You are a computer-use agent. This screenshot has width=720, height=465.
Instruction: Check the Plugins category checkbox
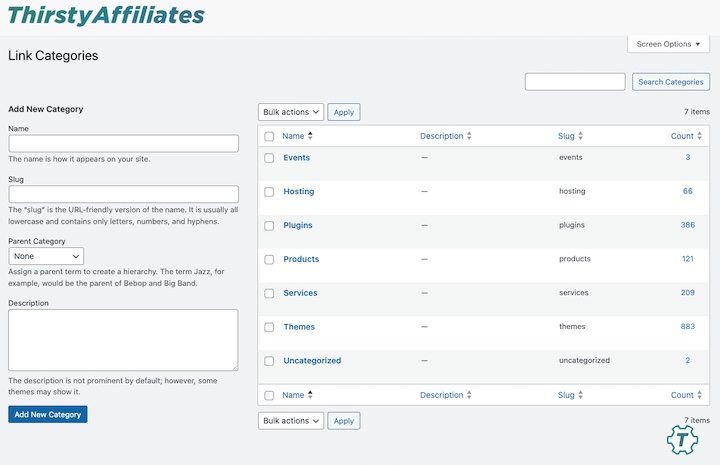(269, 226)
